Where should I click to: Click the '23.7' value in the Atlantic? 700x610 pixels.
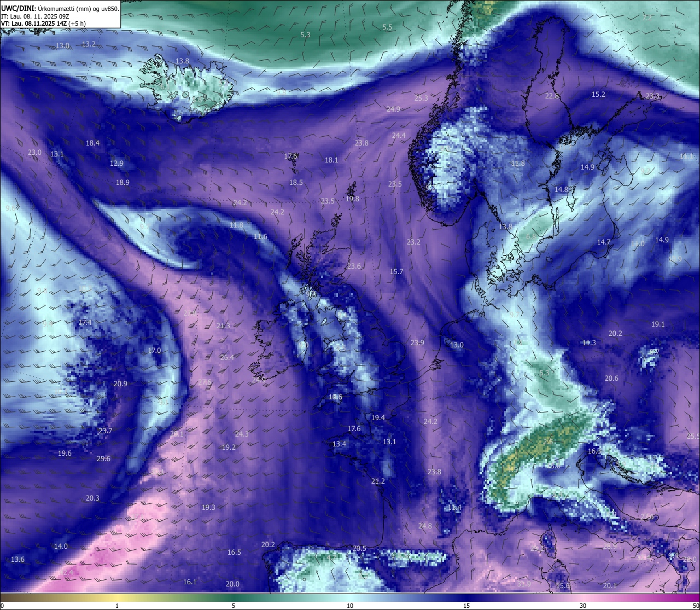click(x=105, y=431)
